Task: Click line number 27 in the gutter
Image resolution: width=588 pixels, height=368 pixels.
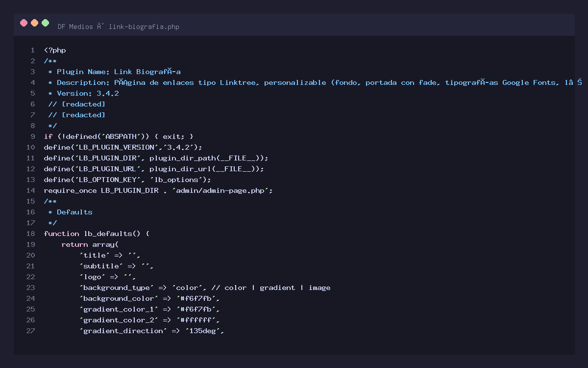Action: (30, 331)
